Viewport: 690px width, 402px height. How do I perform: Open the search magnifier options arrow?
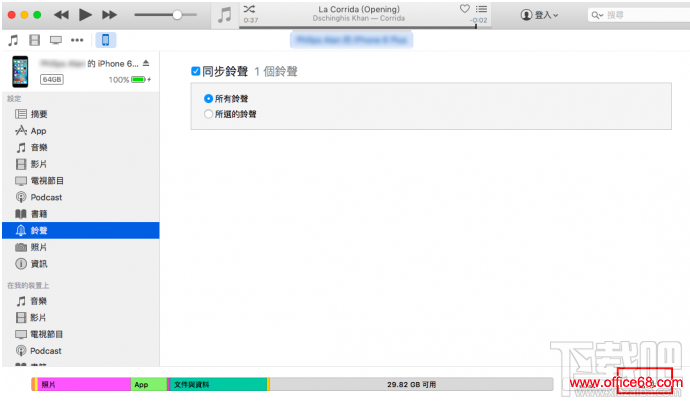[597, 15]
